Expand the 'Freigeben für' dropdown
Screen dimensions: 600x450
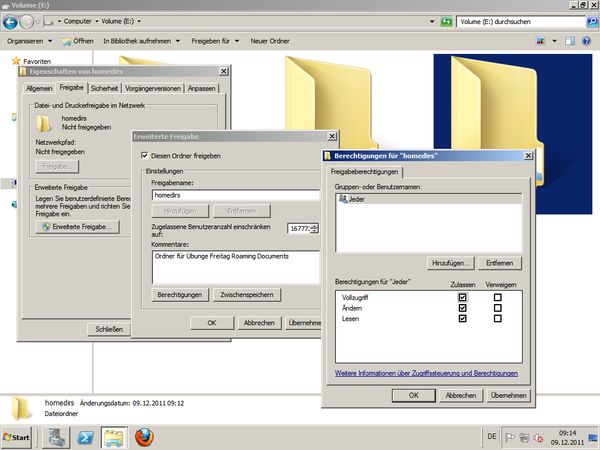point(216,41)
